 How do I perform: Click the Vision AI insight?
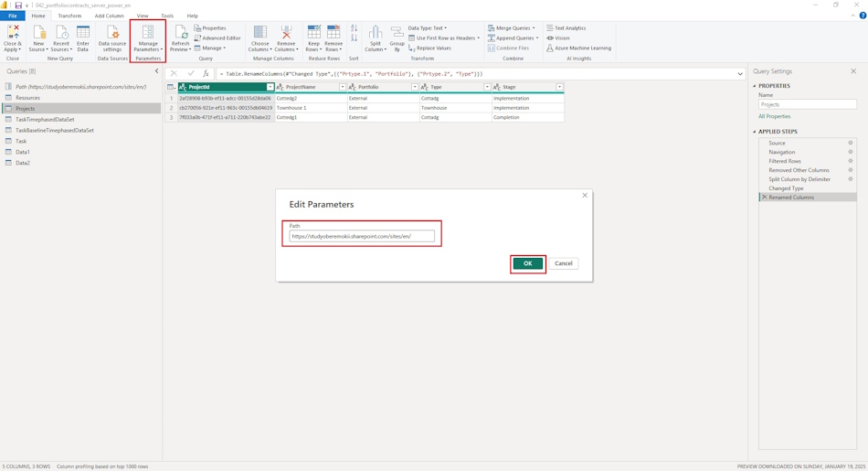click(558, 38)
